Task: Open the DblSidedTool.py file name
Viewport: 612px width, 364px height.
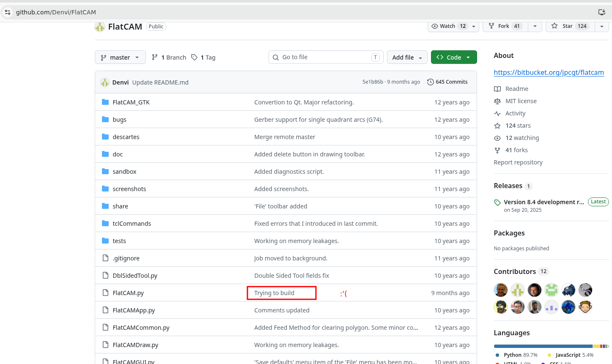Action: pos(135,276)
